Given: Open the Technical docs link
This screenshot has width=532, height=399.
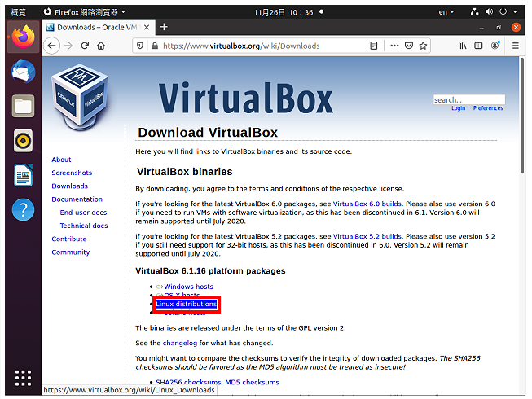Looking at the screenshot, I should (84, 226).
